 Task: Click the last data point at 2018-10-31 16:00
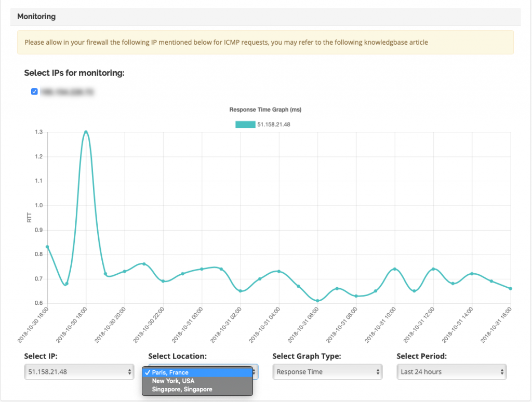pos(511,288)
